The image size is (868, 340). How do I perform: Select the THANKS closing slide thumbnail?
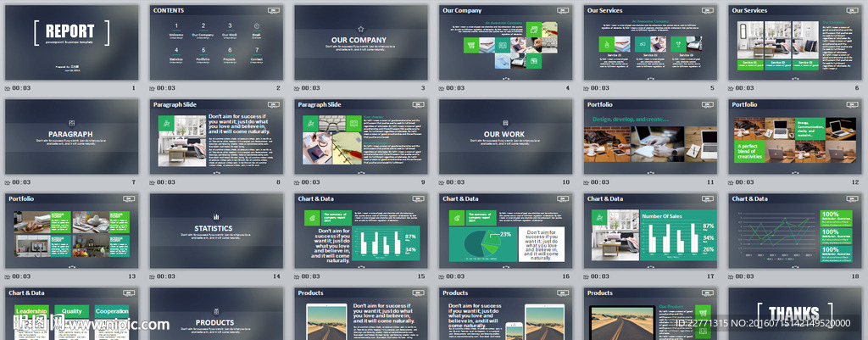click(x=795, y=314)
